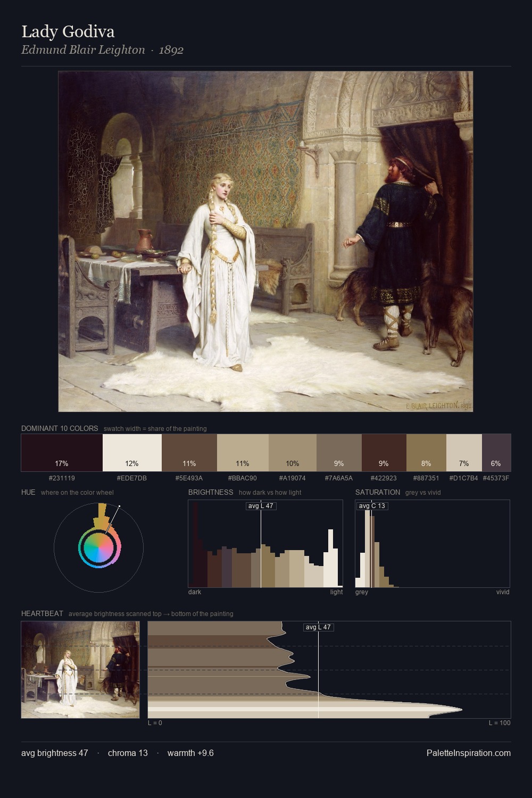
Task: Click the hue color wheel
Action: [x=99, y=547]
